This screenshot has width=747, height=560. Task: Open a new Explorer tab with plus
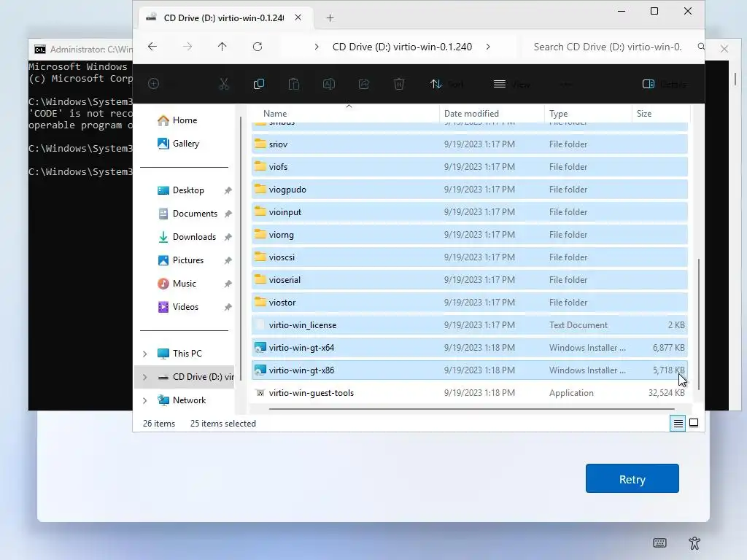(x=330, y=18)
